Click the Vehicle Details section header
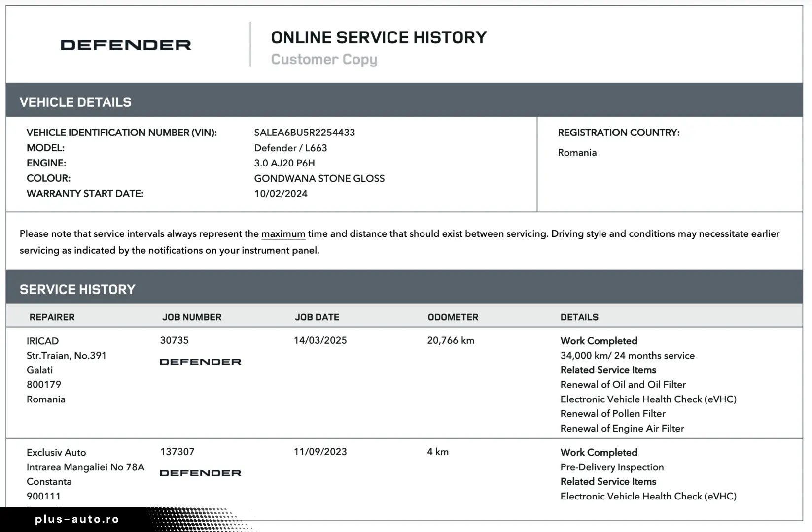The image size is (812, 532). (75, 102)
